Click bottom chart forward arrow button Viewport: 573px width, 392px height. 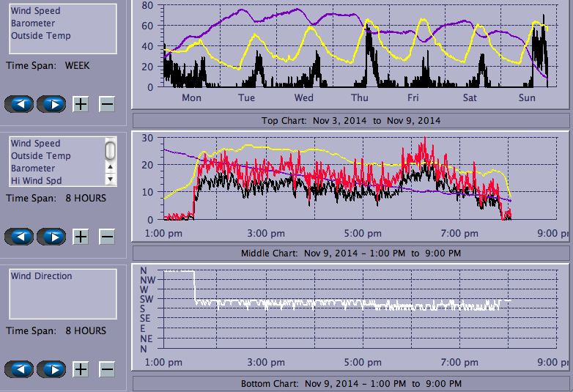point(51,369)
